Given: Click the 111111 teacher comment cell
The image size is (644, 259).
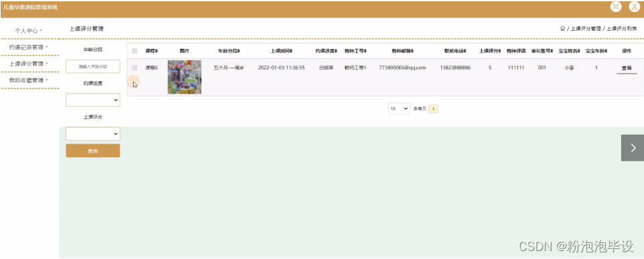Looking at the screenshot, I should (516, 68).
